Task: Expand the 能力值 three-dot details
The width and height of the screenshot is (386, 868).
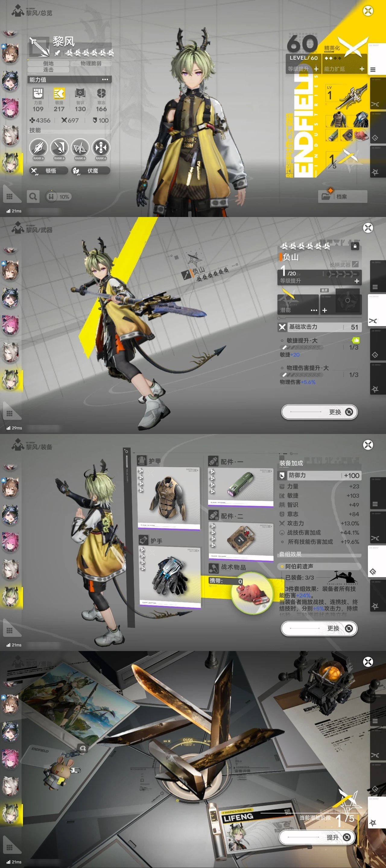Action: (105, 80)
